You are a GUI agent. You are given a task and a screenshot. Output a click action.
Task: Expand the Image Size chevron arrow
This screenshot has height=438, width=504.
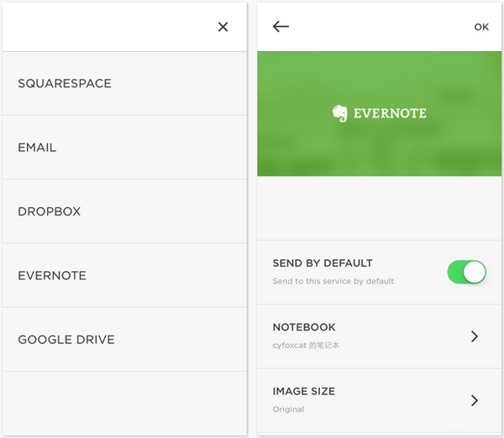click(475, 400)
